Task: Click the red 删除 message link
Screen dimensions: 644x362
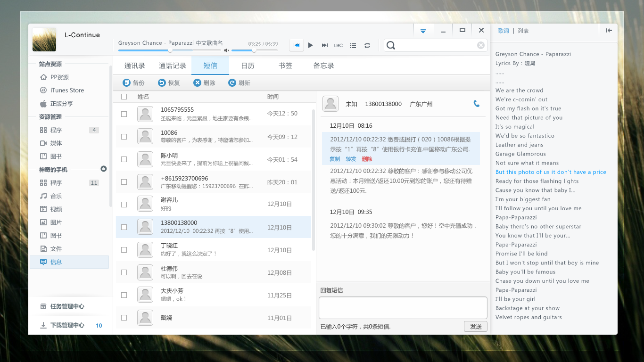Action: coord(367,159)
